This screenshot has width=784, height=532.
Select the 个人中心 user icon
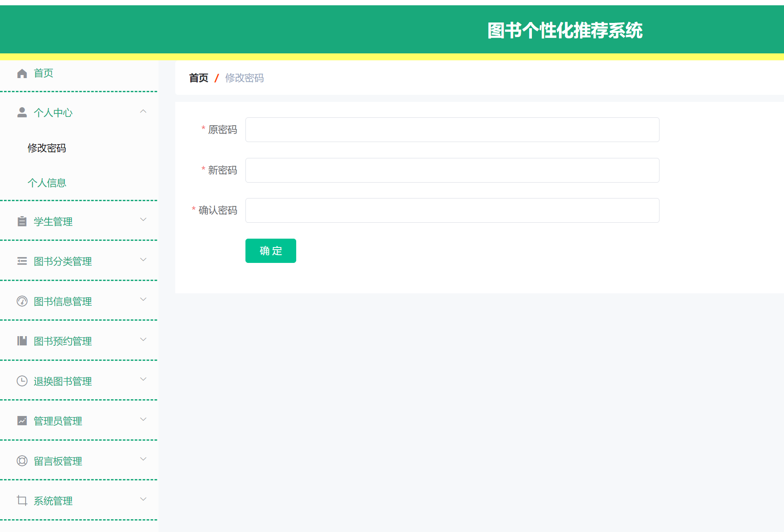(x=22, y=112)
